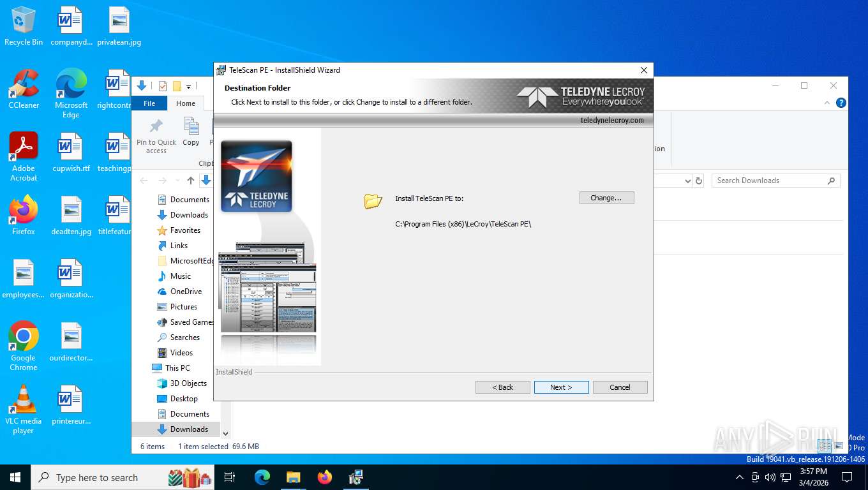Click Change to pick another folder
868x490 pixels.
(606, 198)
